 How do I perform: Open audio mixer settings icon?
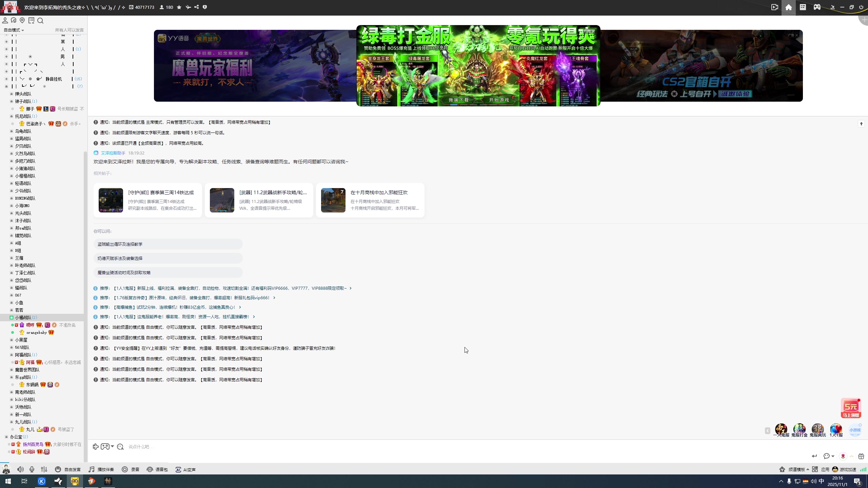pyautogui.click(x=44, y=469)
